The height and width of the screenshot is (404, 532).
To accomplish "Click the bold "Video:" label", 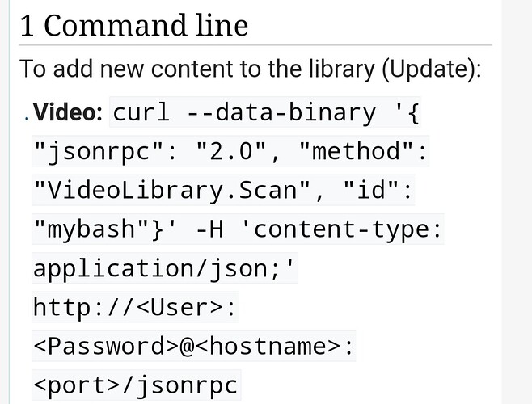I will pyautogui.click(x=68, y=112).
